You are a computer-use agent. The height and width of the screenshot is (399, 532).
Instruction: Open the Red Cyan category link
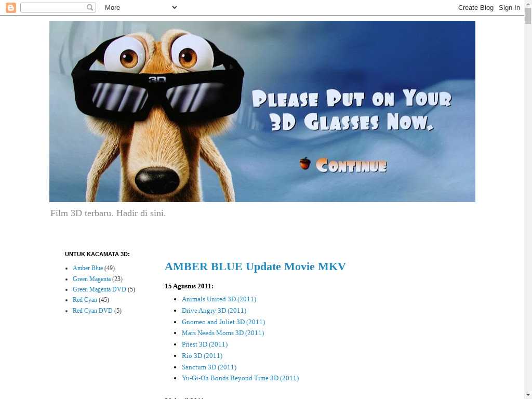click(x=85, y=300)
